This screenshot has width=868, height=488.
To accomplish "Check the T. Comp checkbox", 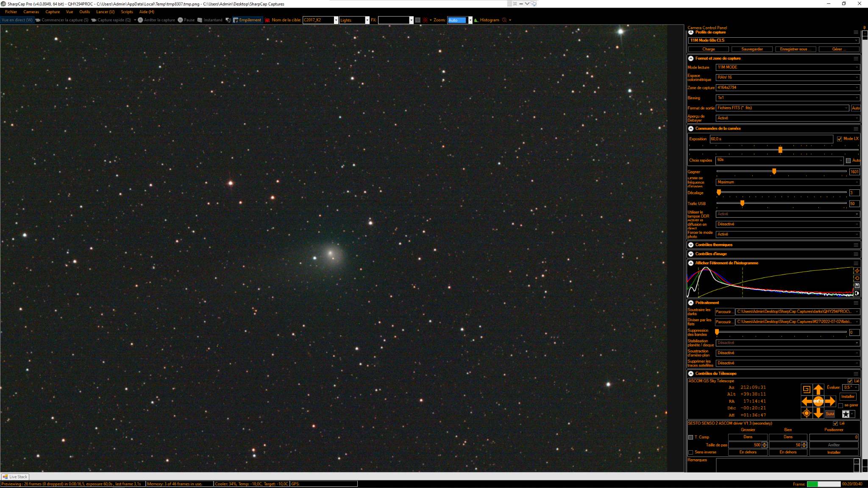I will (x=690, y=437).
